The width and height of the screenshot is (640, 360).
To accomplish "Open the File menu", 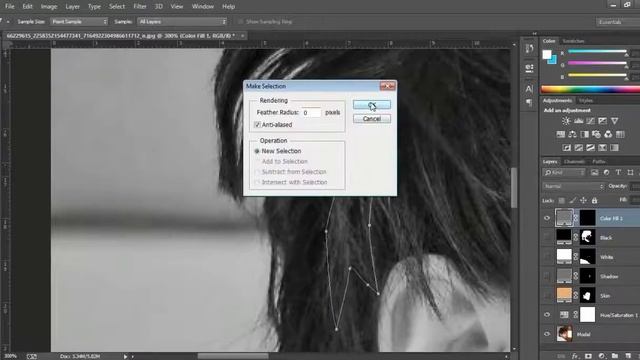I will click(x=9, y=7).
